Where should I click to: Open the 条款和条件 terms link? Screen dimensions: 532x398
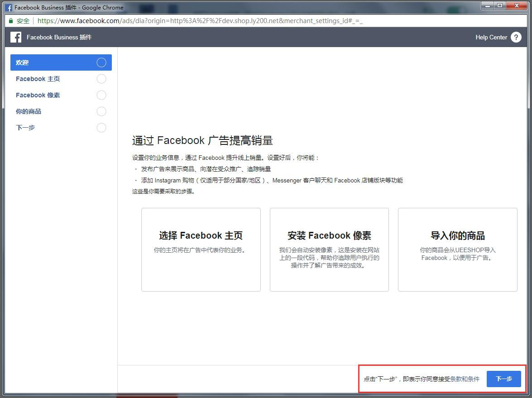click(x=465, y=379)
